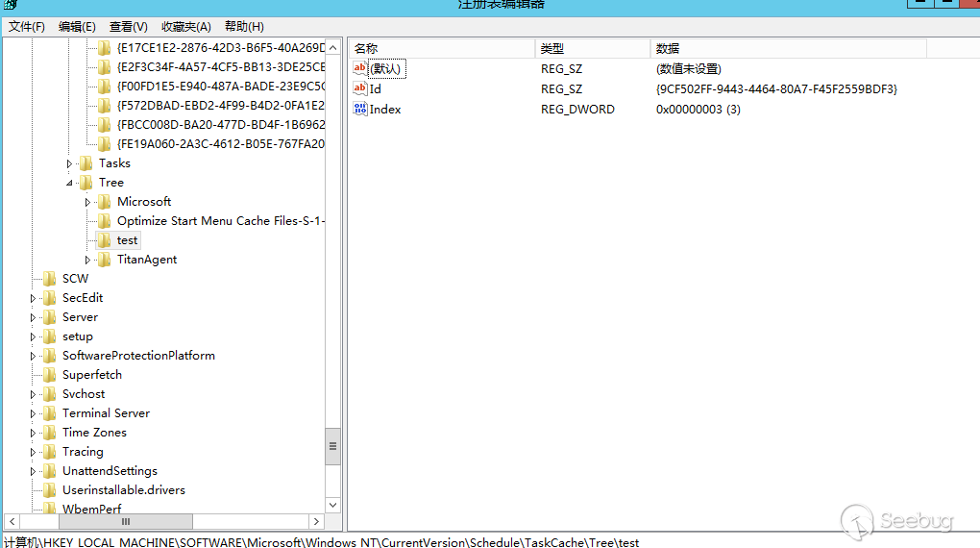Screen dimensions: 980x548
Task: Click folder icon of {E2F3C34F-4A57 key
Action: 105,67
